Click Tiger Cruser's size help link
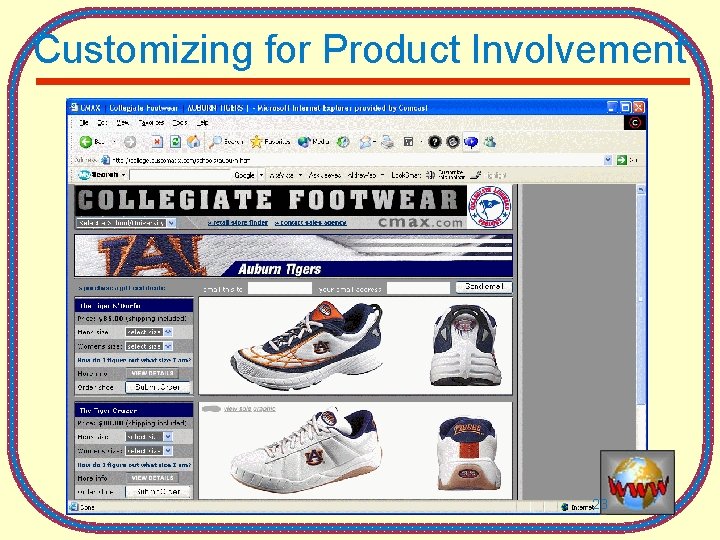The image size is (720, 540). pos(134,465)
